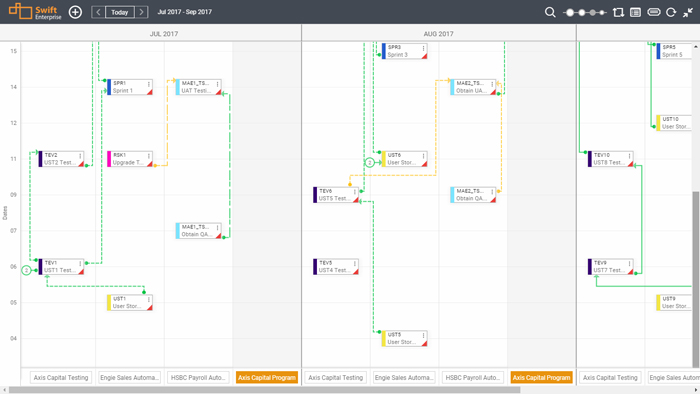The height and width of the screenshot is (394, 700).
Task: Click orange Axis Capital Program under JUL 2017
Action: point(267,377)
